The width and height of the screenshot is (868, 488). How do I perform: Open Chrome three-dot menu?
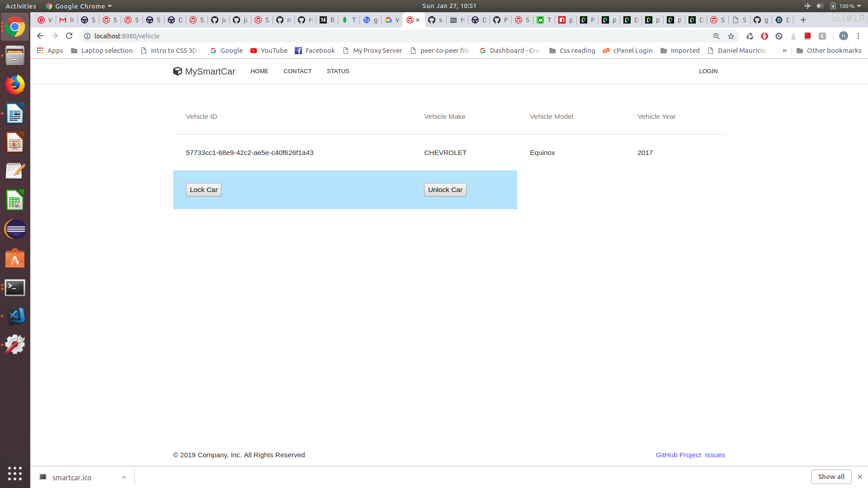point(858,36)
